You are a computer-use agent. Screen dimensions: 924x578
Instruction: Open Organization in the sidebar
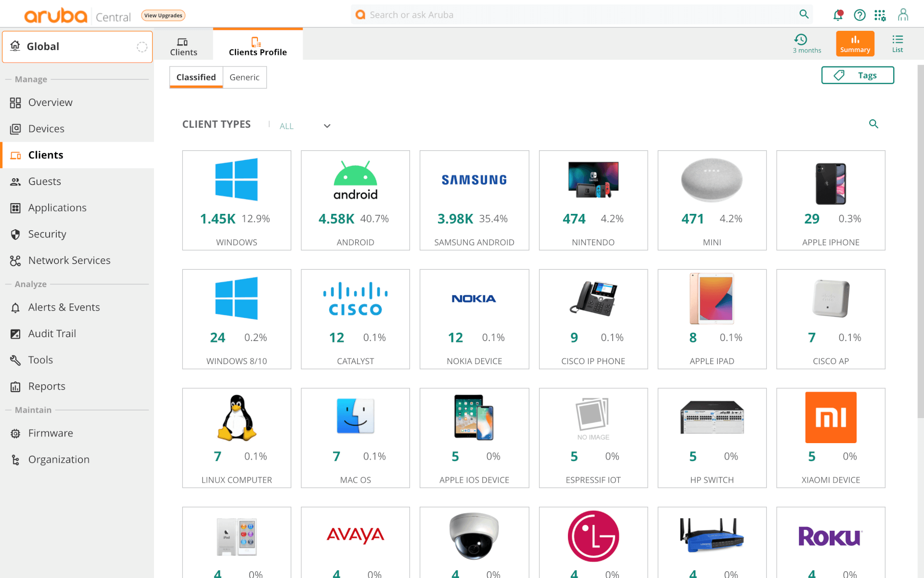point(77,460)
